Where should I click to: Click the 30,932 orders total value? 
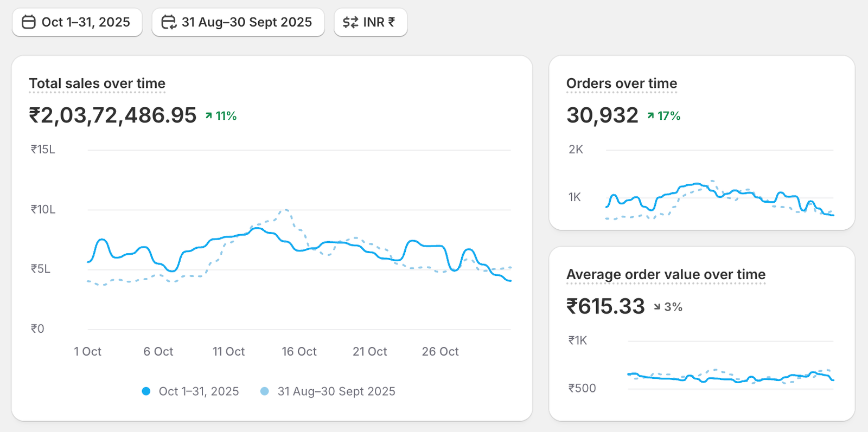(602, 115)
